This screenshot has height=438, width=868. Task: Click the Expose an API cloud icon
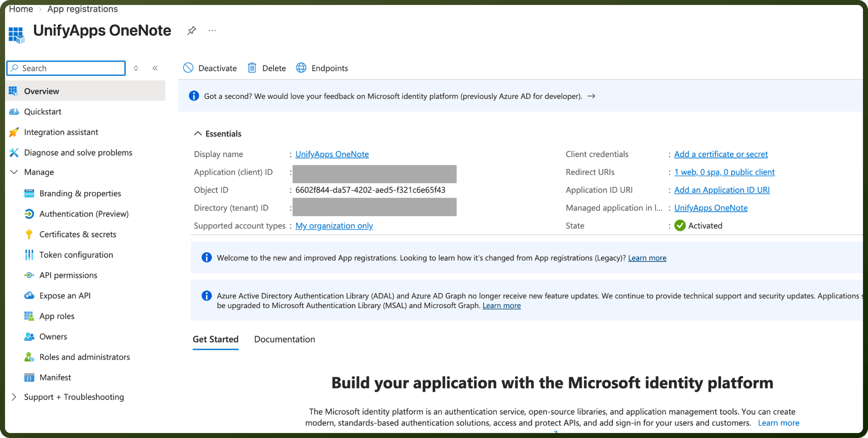point(29,295)
